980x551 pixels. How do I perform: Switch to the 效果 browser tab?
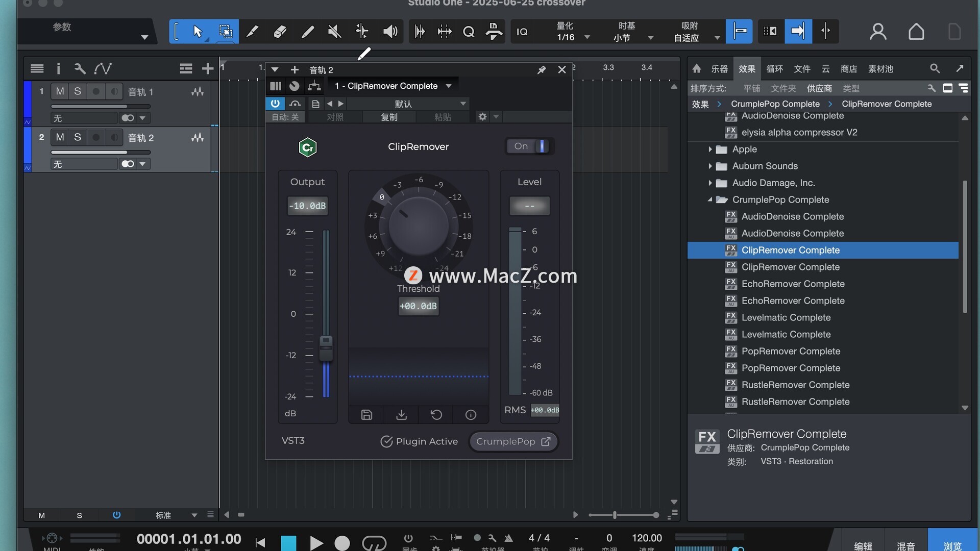pyautogui.click(x=747, y=69)
